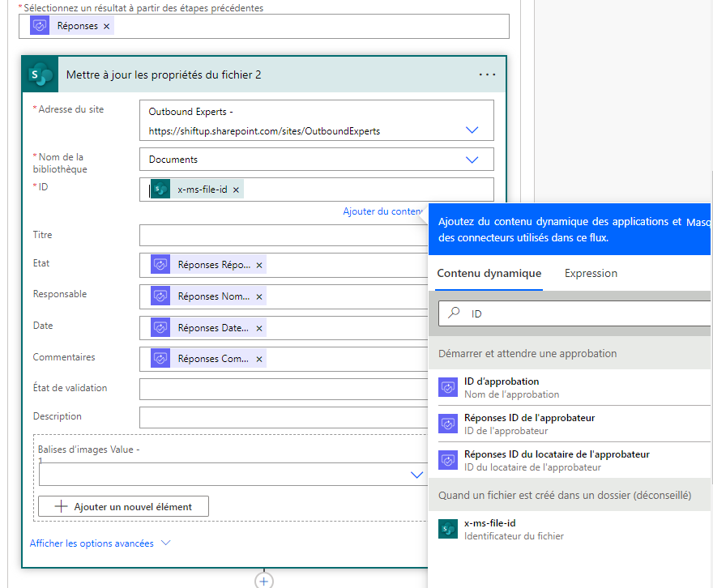Open the Balises d'images Value dropdown

416,475
